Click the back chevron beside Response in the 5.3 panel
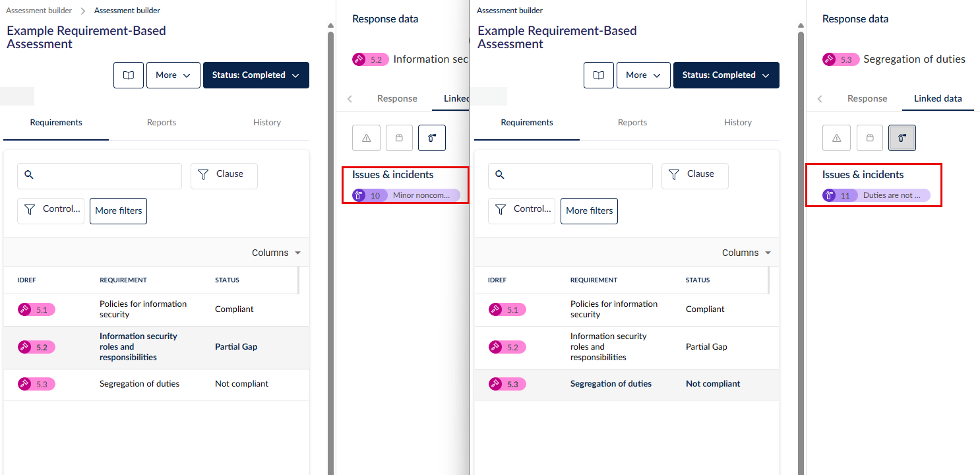Screen dimensions: 980x475 [820, 99]
